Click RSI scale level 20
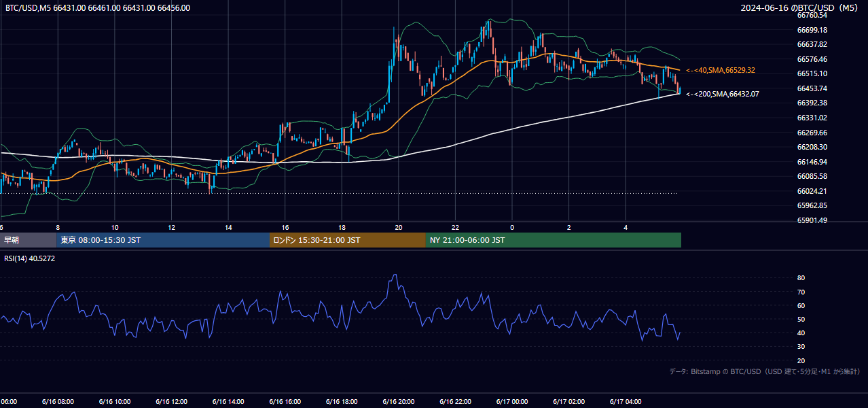The width and height of the screenshot is (868, 408). click(801, 360)
